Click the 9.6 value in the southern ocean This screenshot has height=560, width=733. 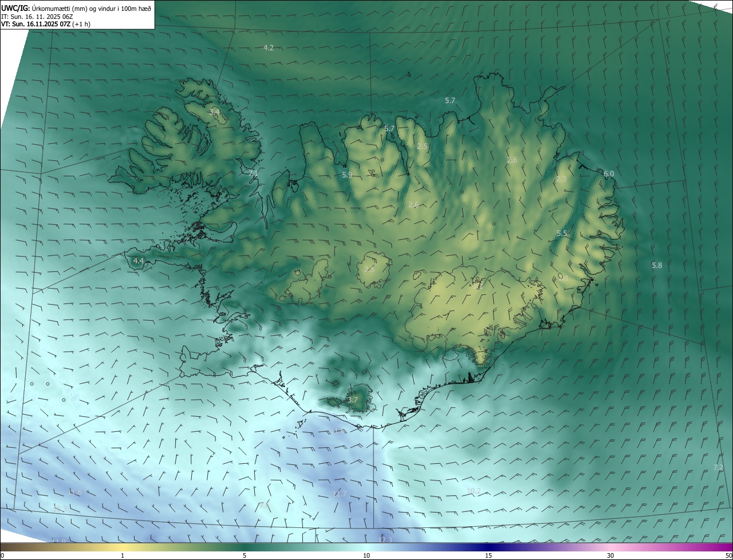pos(264,505)
